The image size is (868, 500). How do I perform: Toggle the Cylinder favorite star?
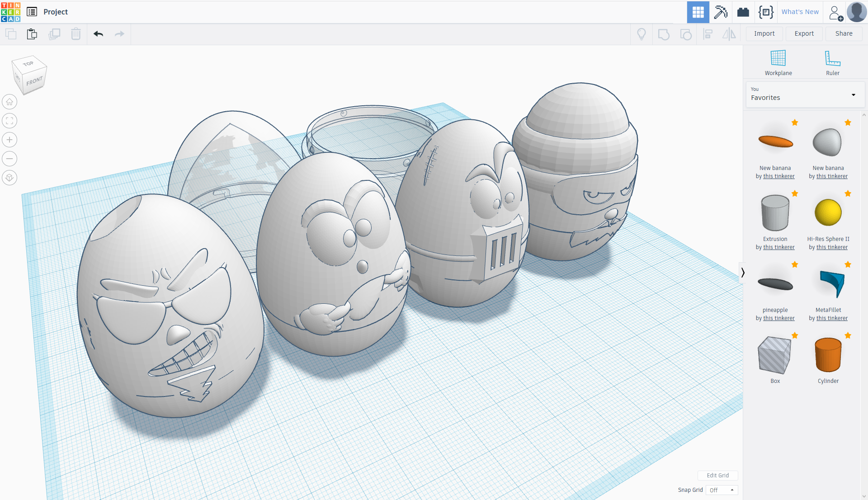coord(848,335)
